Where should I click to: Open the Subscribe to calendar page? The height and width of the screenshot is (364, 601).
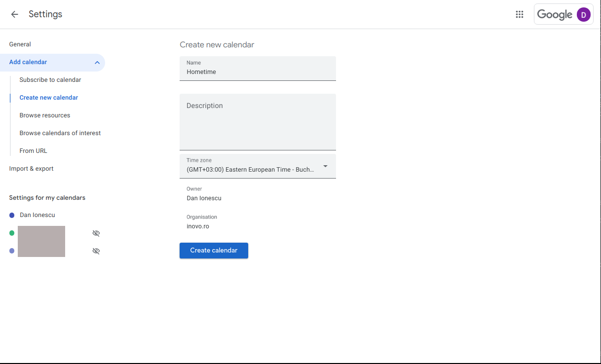click(50, 79)
